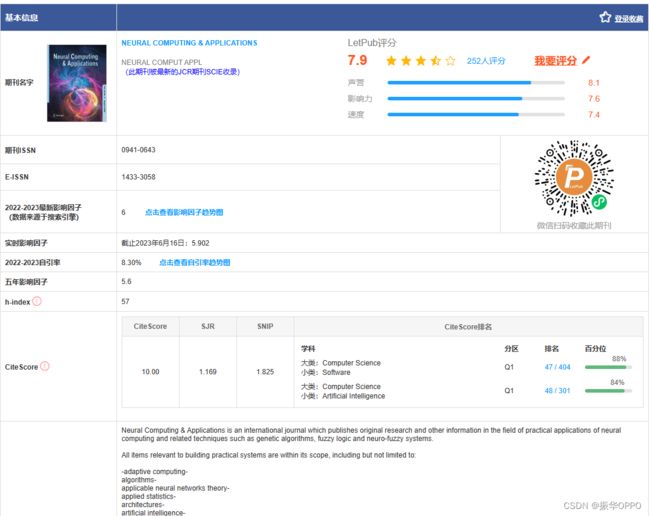Click the NEURAL COMPUT APPL abbreviation text
The width and height of the screenshot is (650, 516).
pos(162,62)
